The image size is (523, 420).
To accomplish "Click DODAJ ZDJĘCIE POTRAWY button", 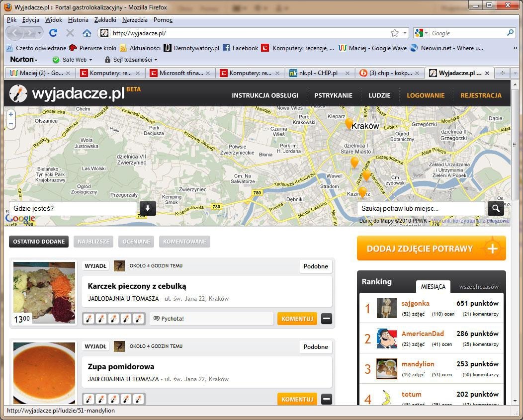I will click(431, 248).
